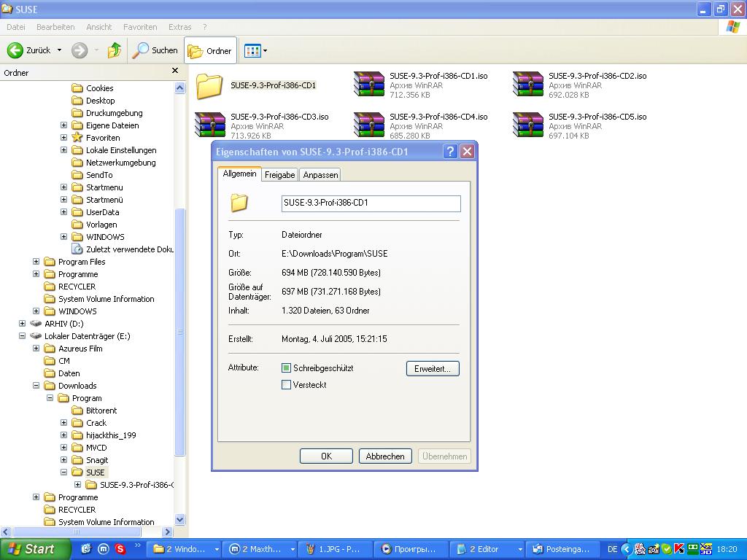Expand the UserData tree node
Screen dimensions: 747x560
pos(64,212)
